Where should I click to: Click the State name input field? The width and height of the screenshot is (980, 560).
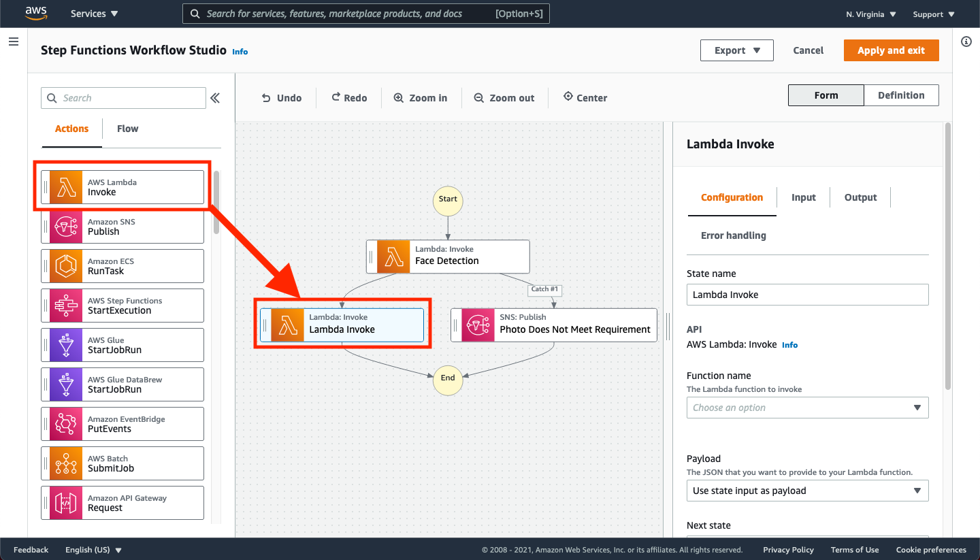click(x=808, y=295)
